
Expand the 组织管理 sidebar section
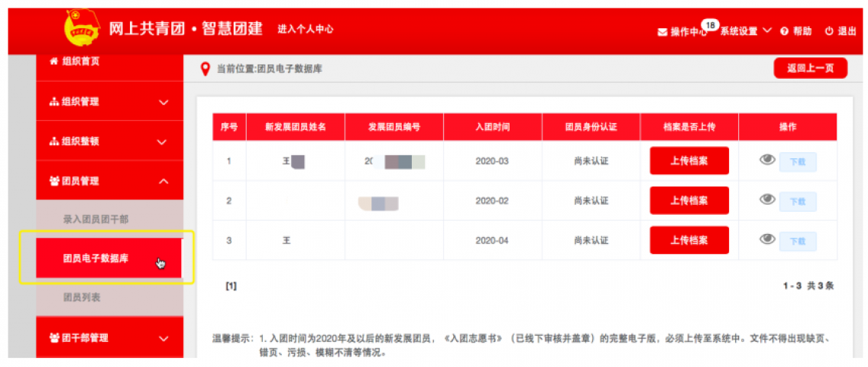[163, 102]
